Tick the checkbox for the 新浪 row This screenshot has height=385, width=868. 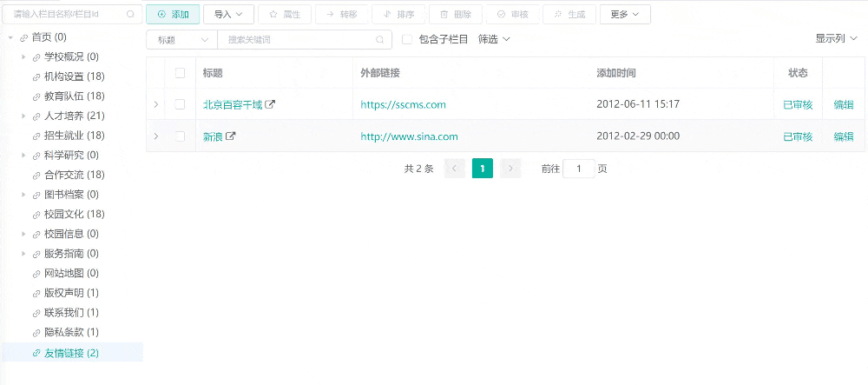click(x=180, y=136)
